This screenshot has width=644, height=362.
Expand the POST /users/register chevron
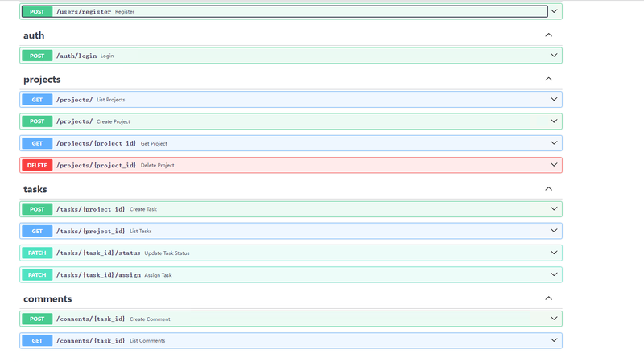coord(554,11)
